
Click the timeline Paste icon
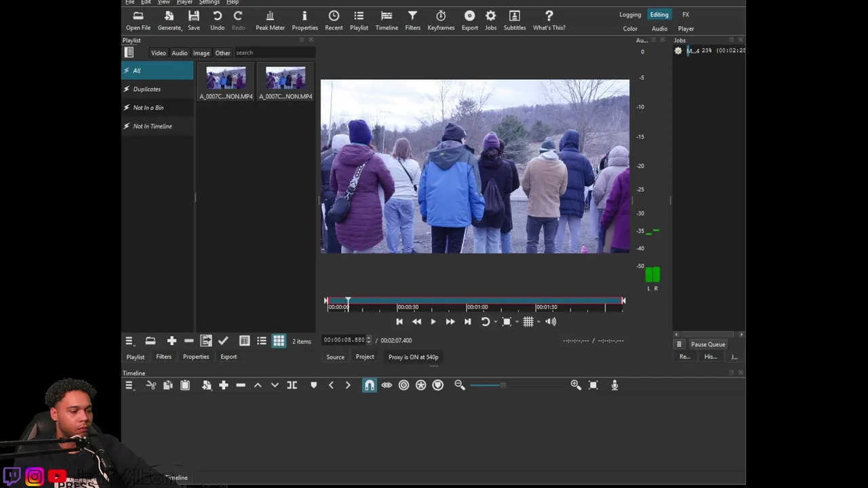(185, 385)
